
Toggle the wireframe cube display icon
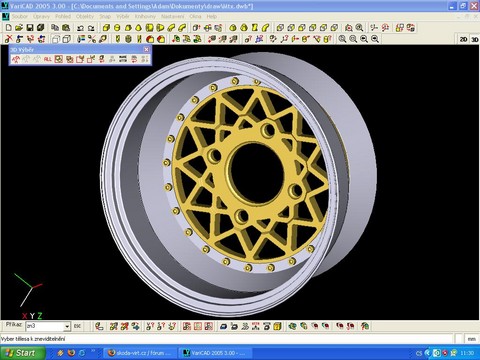[x=56, y=39]
